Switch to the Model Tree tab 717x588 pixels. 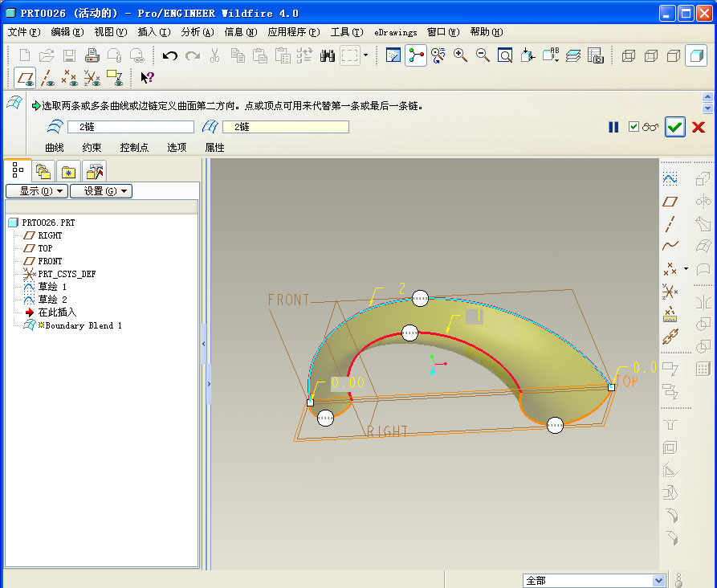pos(18,170)
